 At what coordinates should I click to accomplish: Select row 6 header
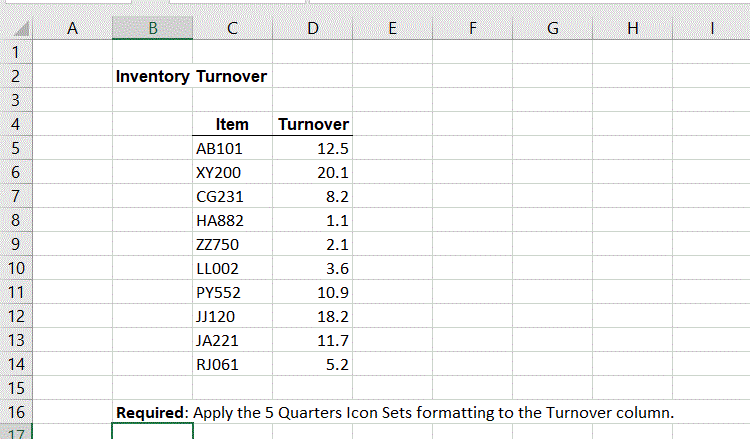(x=16, y=172)
